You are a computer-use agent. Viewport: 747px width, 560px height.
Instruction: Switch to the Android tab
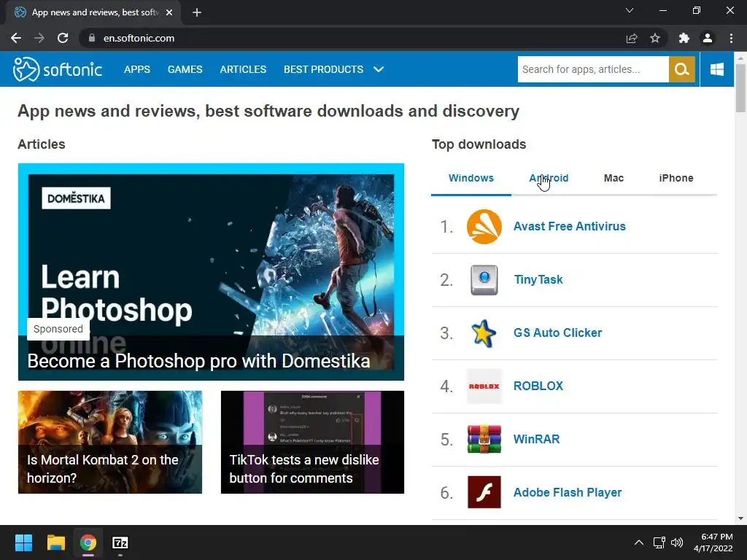pyautogui.click(x=549, y=178)
